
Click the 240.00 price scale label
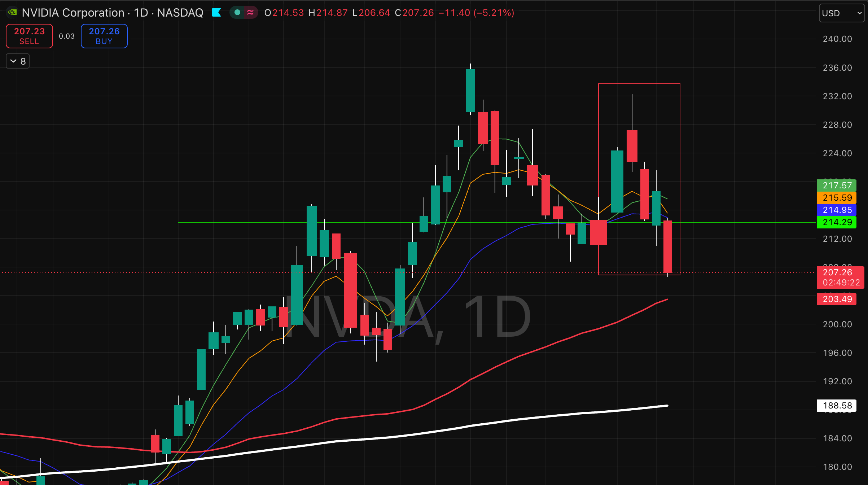pos(837,39)
